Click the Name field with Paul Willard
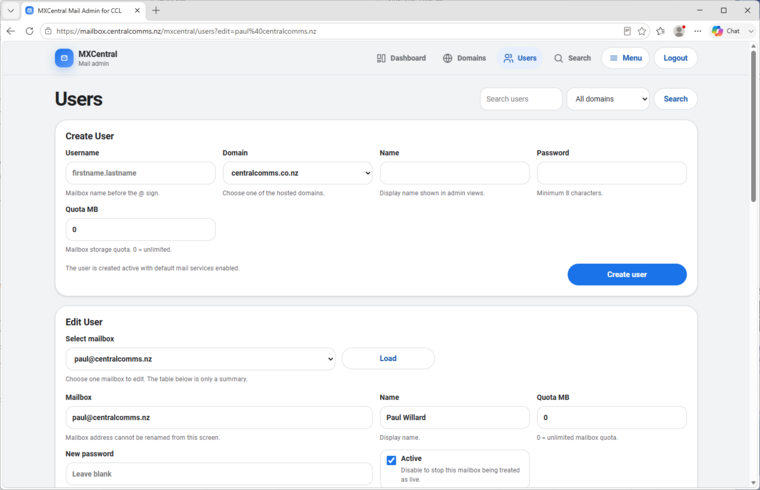 point(455,417)
